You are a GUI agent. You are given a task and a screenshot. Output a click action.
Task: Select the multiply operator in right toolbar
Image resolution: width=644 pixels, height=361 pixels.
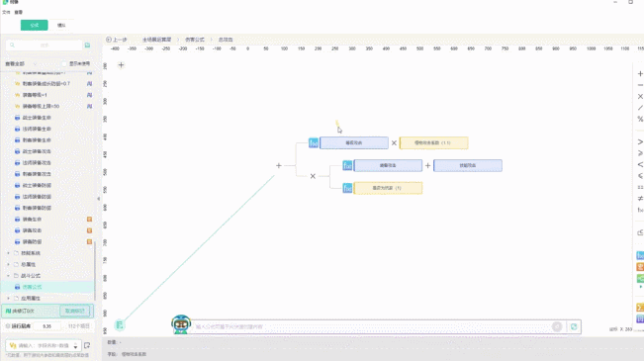(x=640, y=97)
